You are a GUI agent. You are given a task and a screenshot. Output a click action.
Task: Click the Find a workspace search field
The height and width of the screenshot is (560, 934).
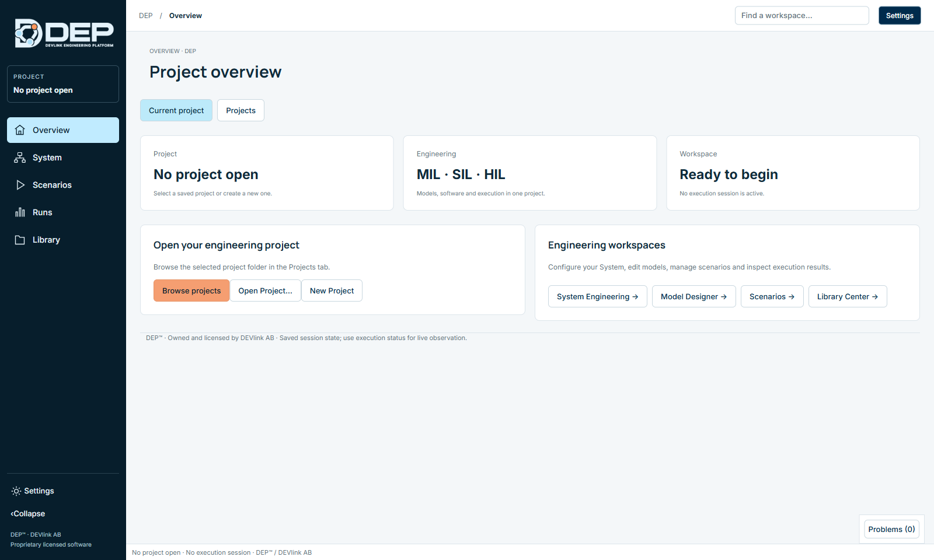[802, 16]
